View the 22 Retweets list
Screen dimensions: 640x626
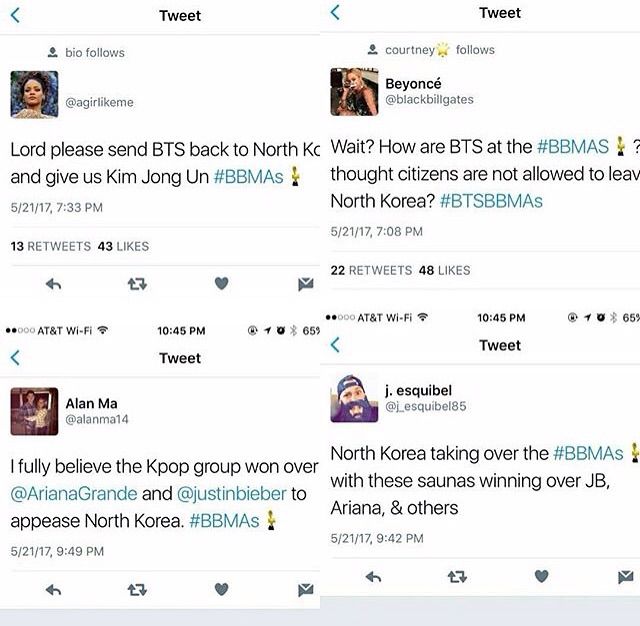point(371,270)
